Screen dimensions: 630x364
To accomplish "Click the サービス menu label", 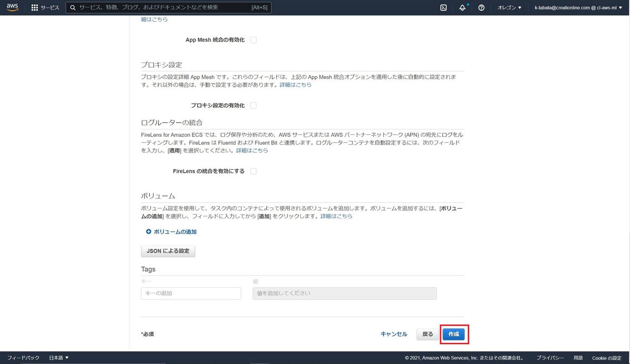I will 50,8.
